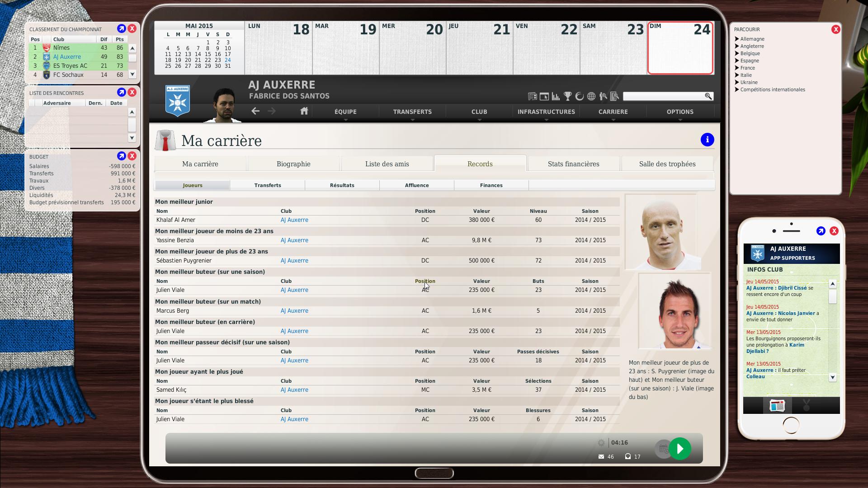This screenshot has width=868, height=488.
Task: Click the green continue play button
Action: click(x=679, y=449)
